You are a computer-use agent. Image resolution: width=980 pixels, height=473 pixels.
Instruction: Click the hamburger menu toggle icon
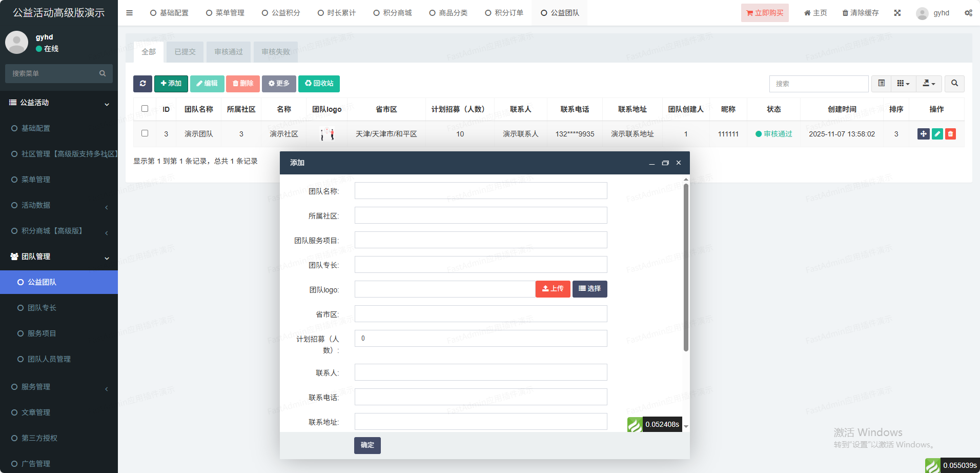tap(130, 13)
